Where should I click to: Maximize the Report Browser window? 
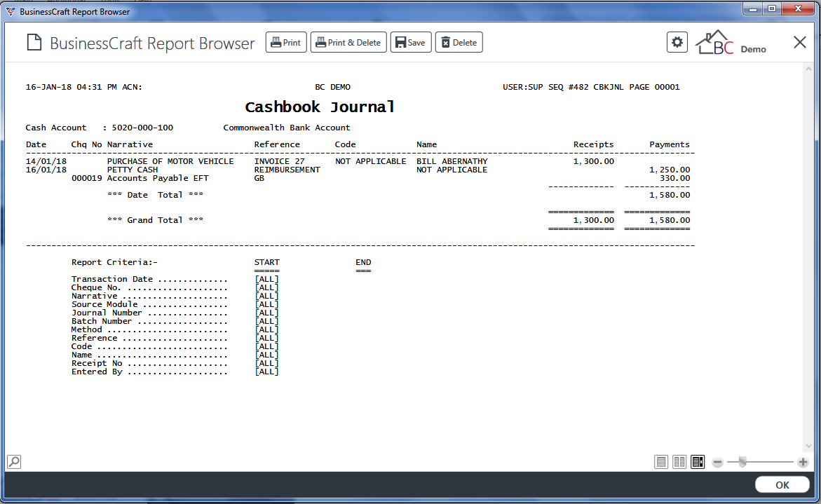772,9
